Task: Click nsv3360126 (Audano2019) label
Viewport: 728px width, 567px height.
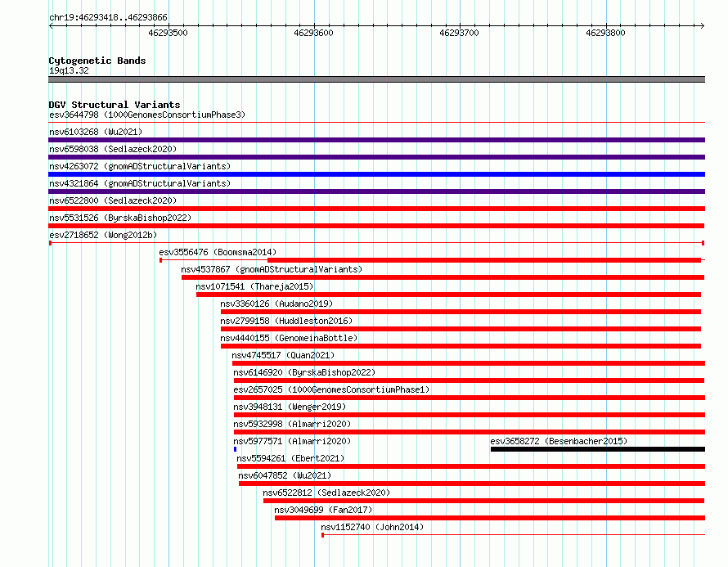Action: (276, 304)
